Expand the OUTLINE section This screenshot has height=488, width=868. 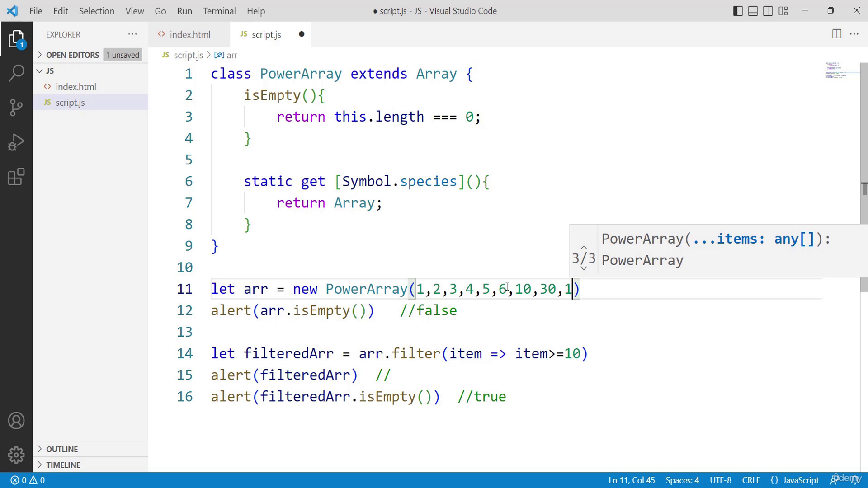coord(62,449)
